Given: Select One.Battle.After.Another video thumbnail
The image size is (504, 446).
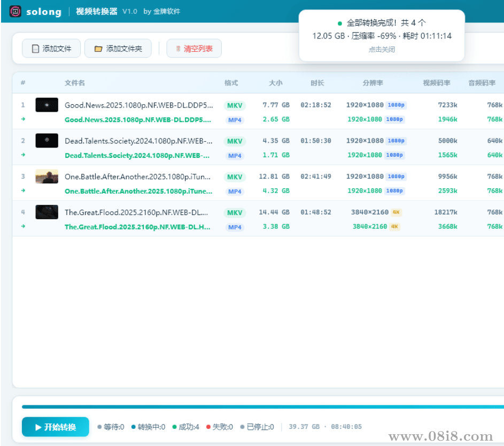Looking at the screenshot, I should (47, 176).
